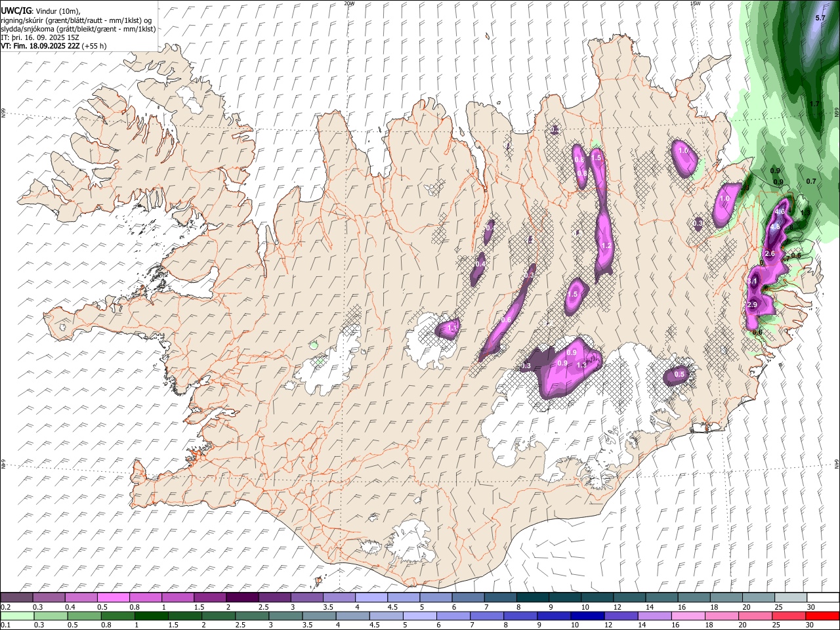Select the dark green swatch between 1 and 1.5, bottom row

coord(152,616)
